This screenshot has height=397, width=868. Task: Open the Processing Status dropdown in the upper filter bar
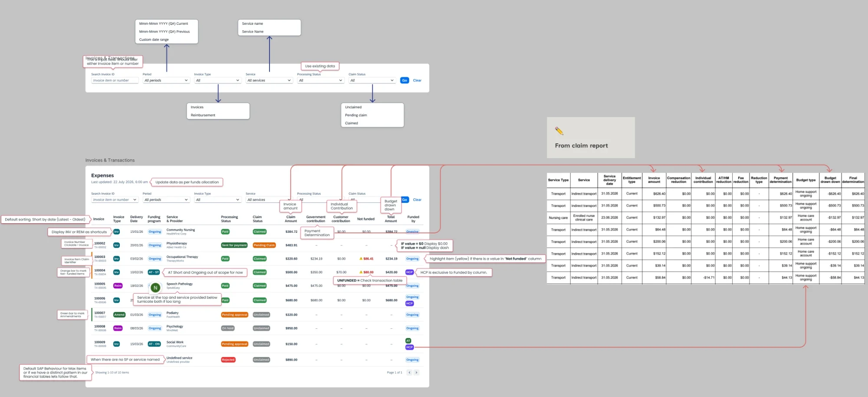click(321, 80)
